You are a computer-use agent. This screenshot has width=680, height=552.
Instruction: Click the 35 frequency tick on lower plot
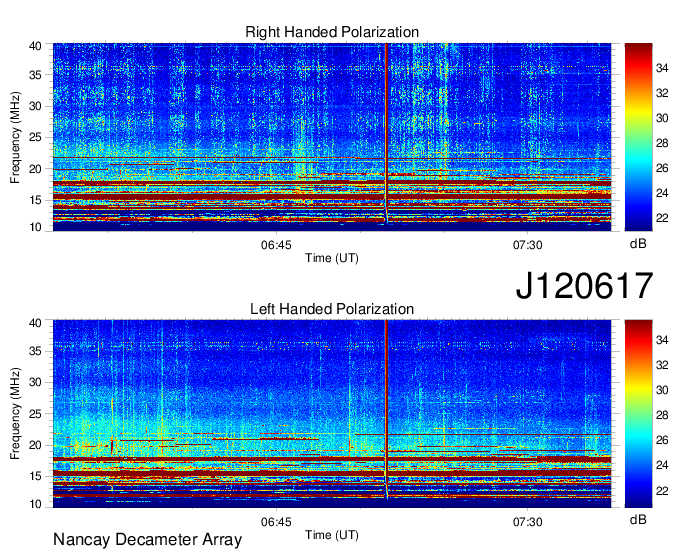tap(35, 351)
